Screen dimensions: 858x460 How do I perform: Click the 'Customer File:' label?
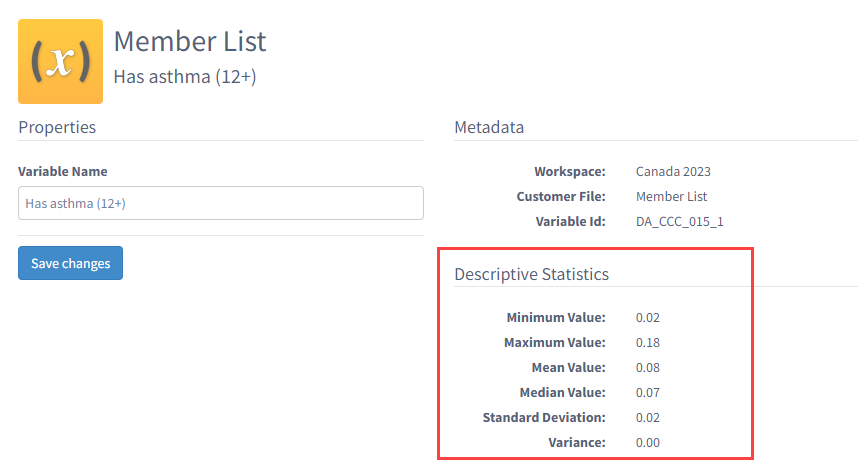(561, 196)
